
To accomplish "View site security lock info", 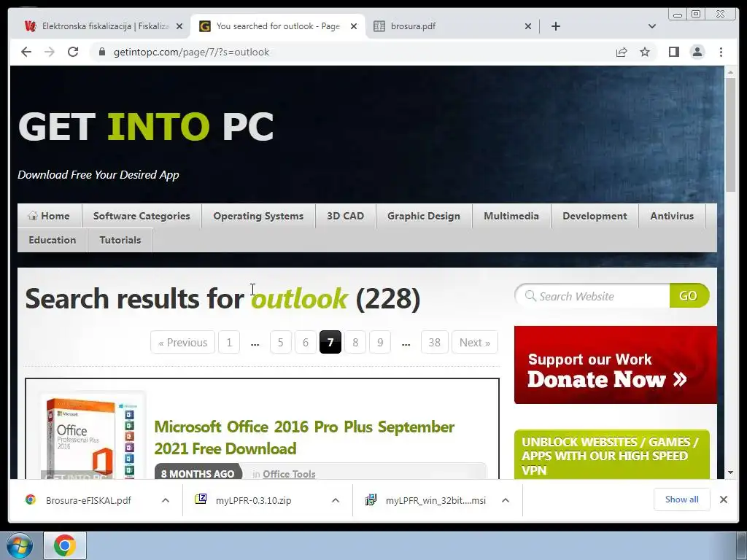I will click(101, 52).
